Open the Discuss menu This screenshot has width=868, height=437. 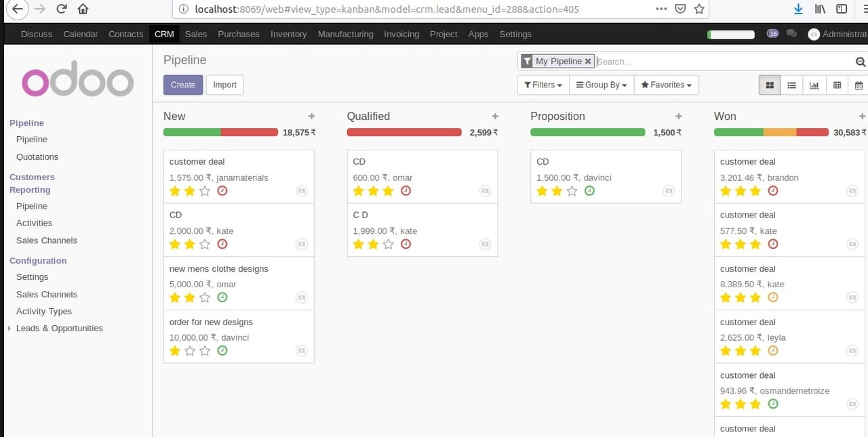pos(37,34)
